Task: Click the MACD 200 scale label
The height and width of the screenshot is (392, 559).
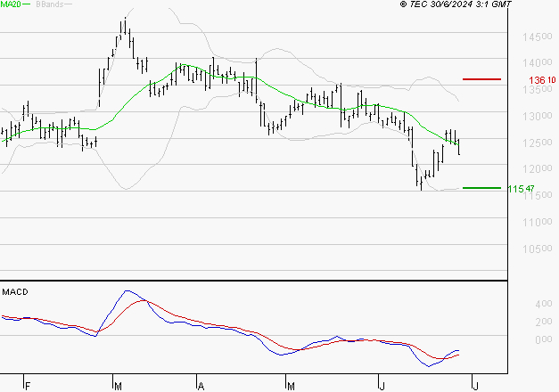Action: [543, 322]
